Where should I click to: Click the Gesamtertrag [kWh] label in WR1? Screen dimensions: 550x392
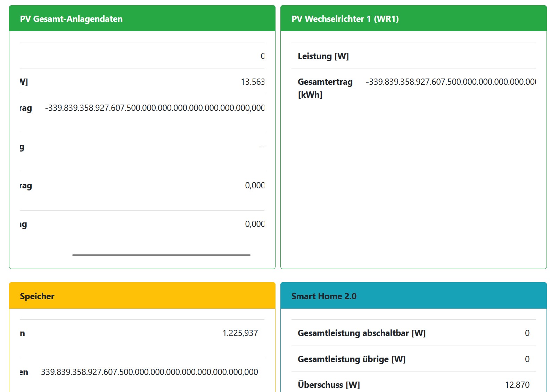click(325, 88)
